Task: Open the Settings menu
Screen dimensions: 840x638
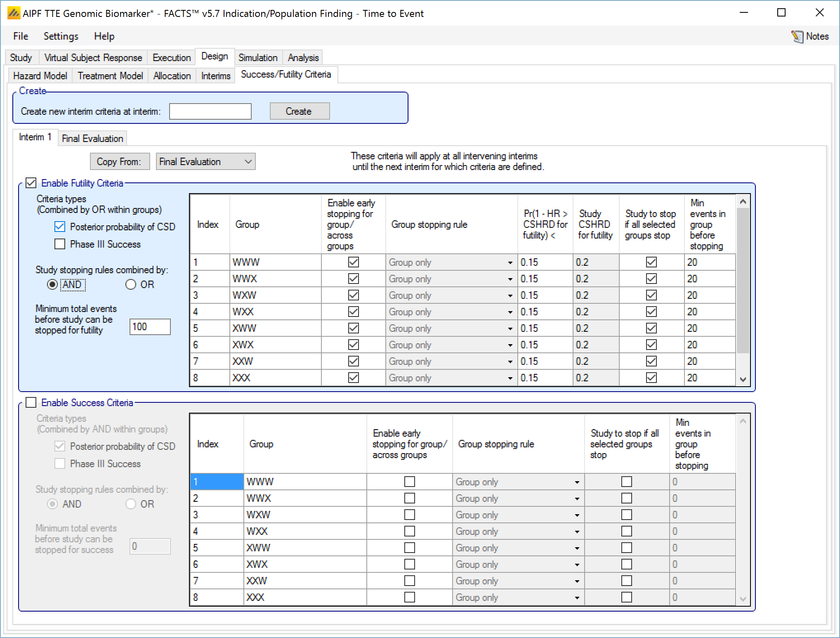Action: (61, 36)
